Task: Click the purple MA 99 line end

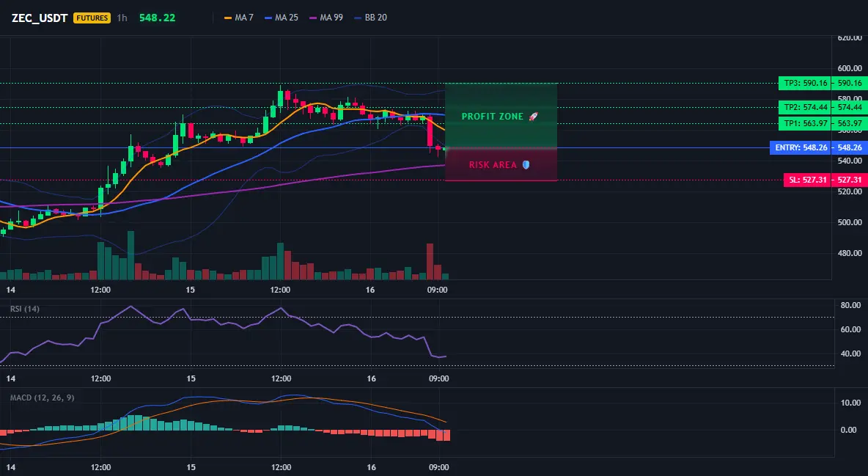Action: click(x=443, y=164)
